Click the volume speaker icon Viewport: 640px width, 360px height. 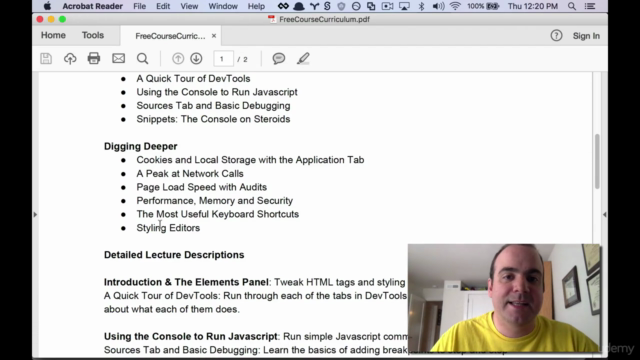coord(438,6)
